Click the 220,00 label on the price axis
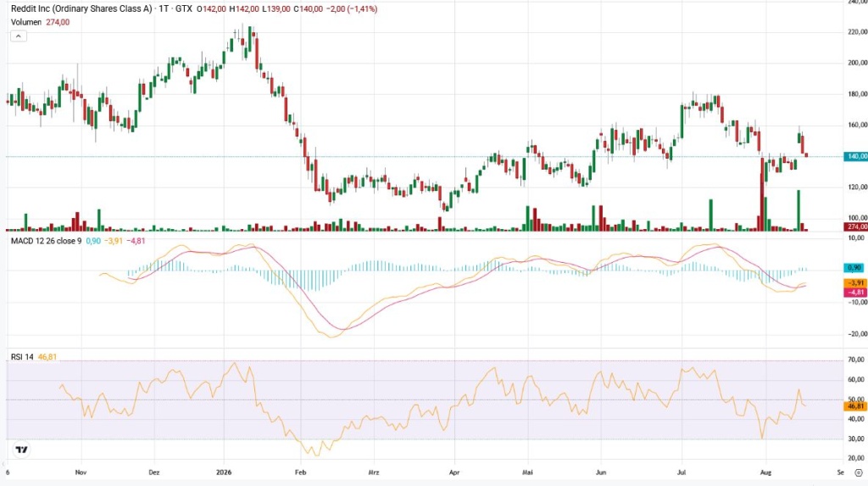The height and width of the screenshot is (486, 868). [857, 32]
